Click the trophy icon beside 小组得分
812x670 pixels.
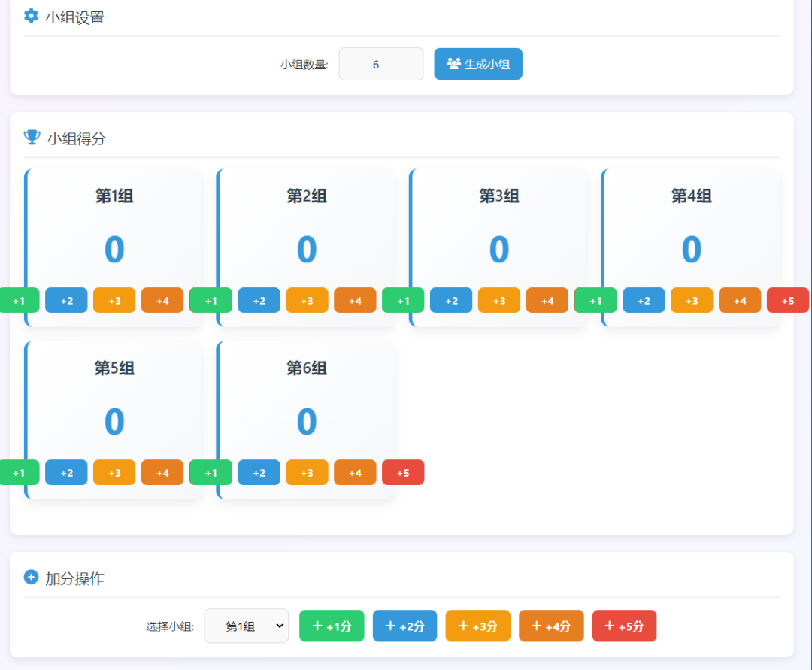click(x=31, y=136)
